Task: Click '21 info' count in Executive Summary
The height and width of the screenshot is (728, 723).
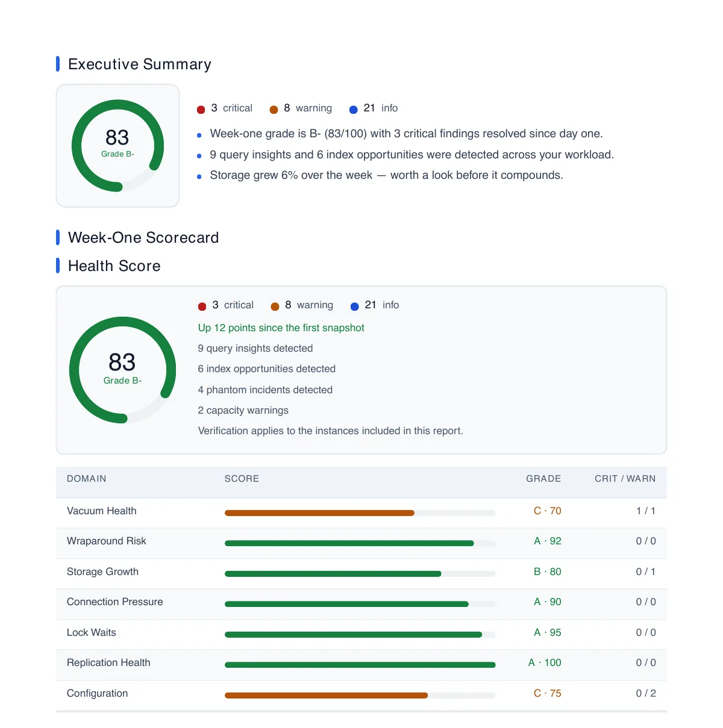Action: coord(381,108)
